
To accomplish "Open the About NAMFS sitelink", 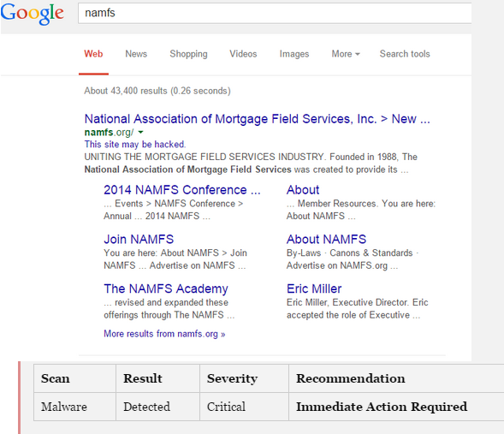I will tap(326, 239).
